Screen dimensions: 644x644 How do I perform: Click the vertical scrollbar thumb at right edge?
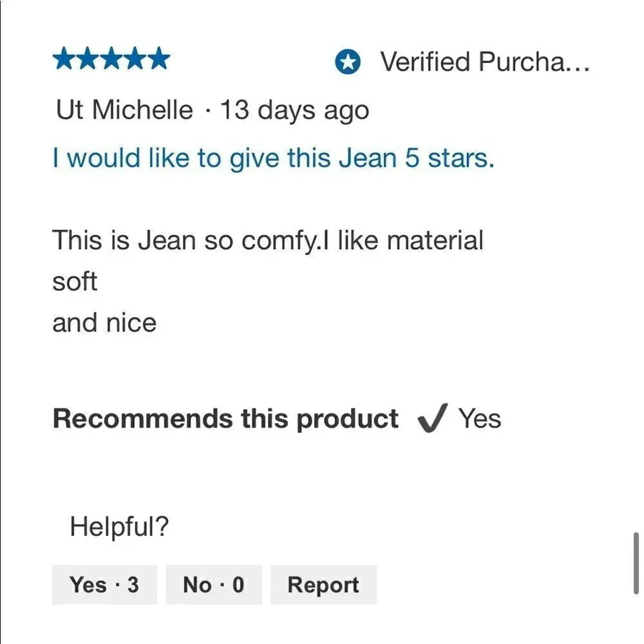click(636, 563)
